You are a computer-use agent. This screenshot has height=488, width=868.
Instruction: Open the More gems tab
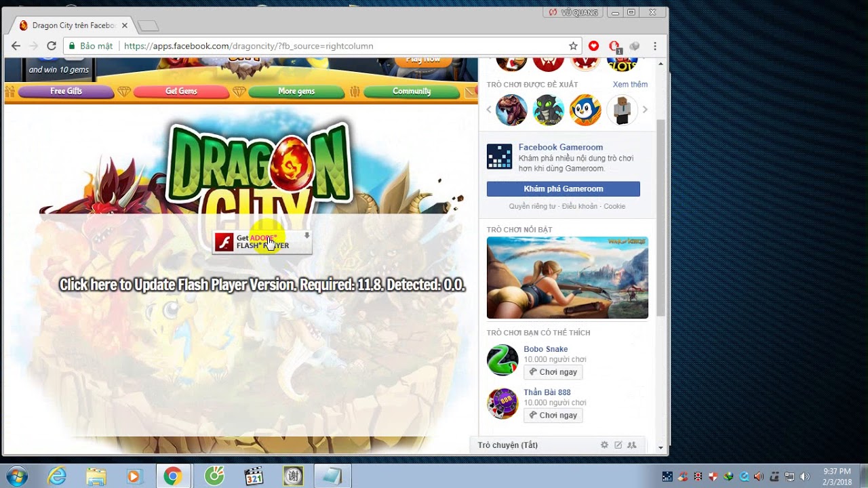pos(296,91)
